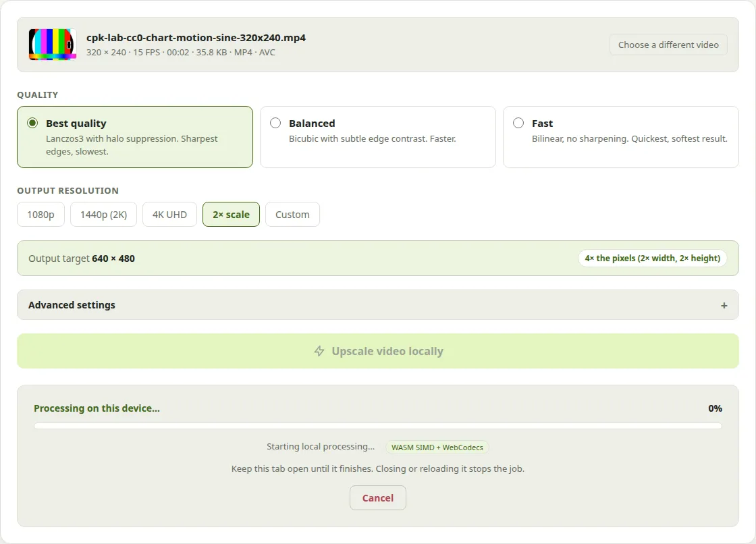Select the 2× scale resolution option
Screen dimensions: 756x544
(x=231, y=215)
